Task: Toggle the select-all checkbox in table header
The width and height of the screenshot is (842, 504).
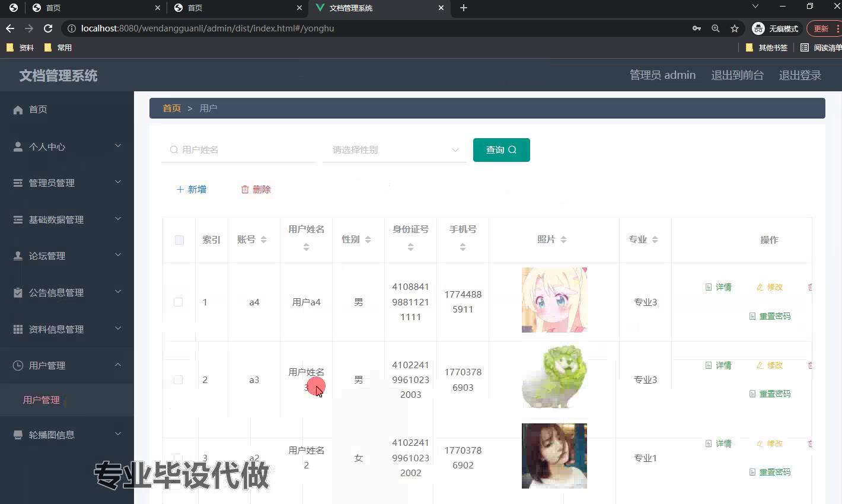Action: tap(179, 240)
